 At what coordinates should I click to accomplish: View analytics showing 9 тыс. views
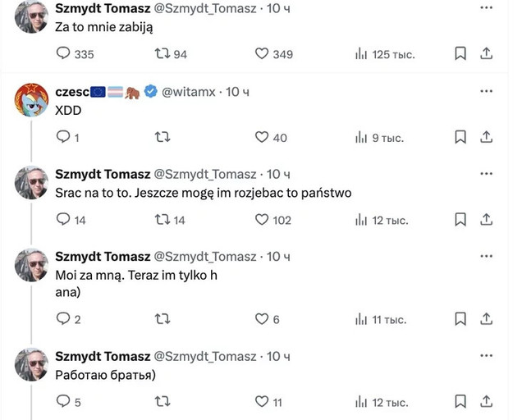click(x=379, y=138)
